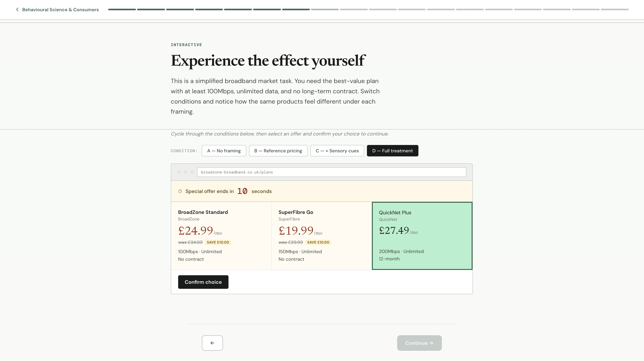The width and height of the screenshot is (644, 361).
Task: Switch to B — Reference pricing condition
Action: coord(278,151)
